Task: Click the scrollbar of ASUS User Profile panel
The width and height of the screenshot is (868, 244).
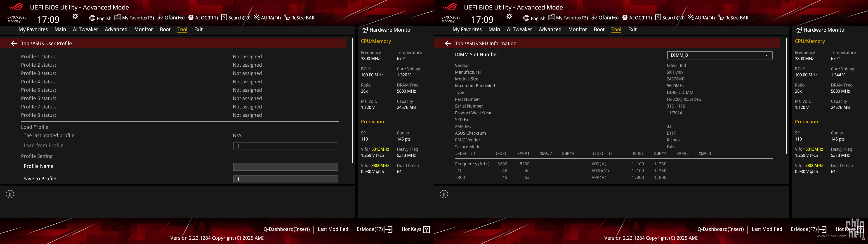Action: (x=353, y=101)
